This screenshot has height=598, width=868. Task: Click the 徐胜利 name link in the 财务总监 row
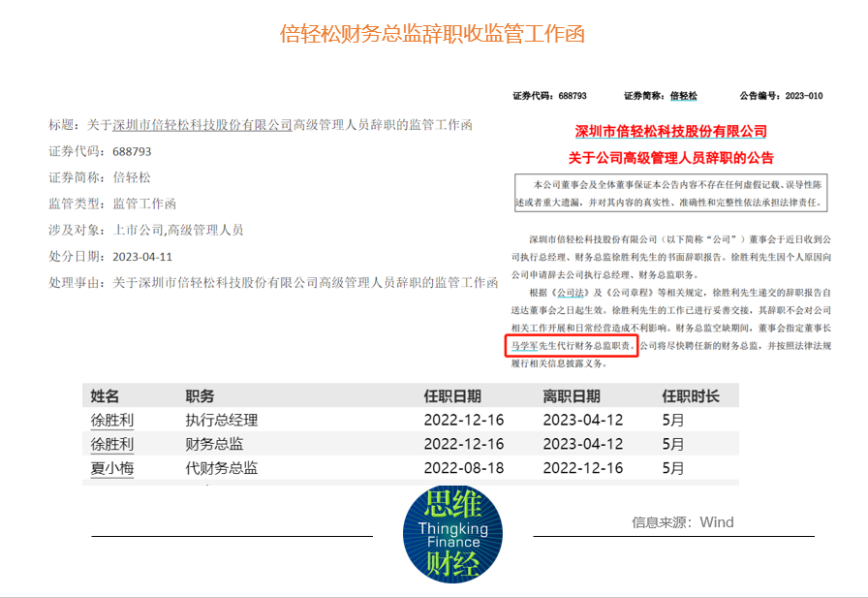tap(112, 444)
